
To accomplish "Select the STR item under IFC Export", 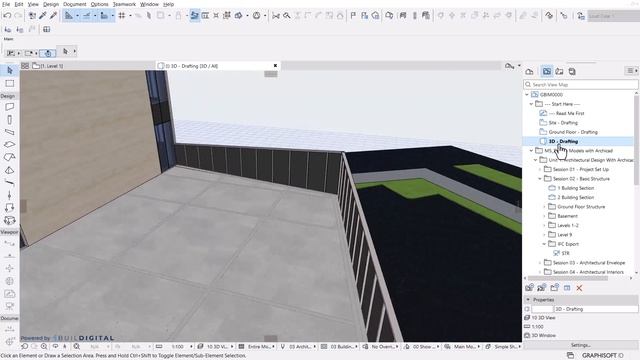I will click(565, 253).
